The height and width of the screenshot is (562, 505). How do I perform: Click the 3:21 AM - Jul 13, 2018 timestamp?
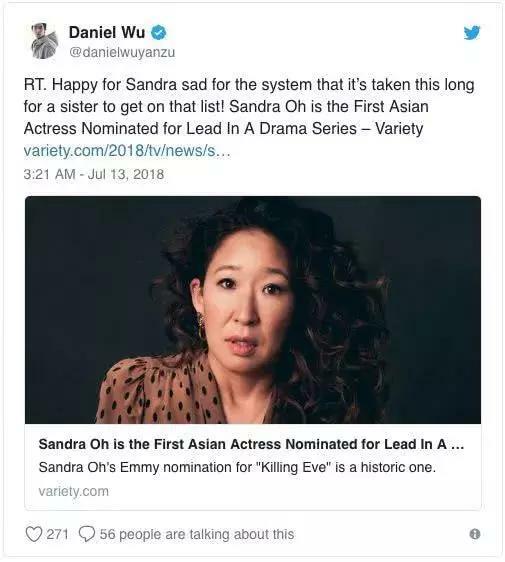pyautogui.click(x=94, y=174)
